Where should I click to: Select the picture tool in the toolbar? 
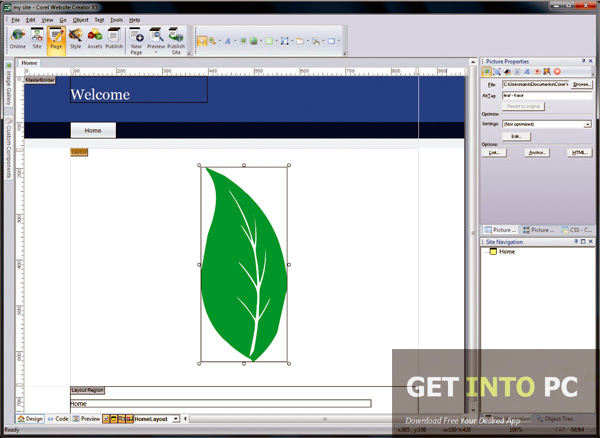click(243, 41)
